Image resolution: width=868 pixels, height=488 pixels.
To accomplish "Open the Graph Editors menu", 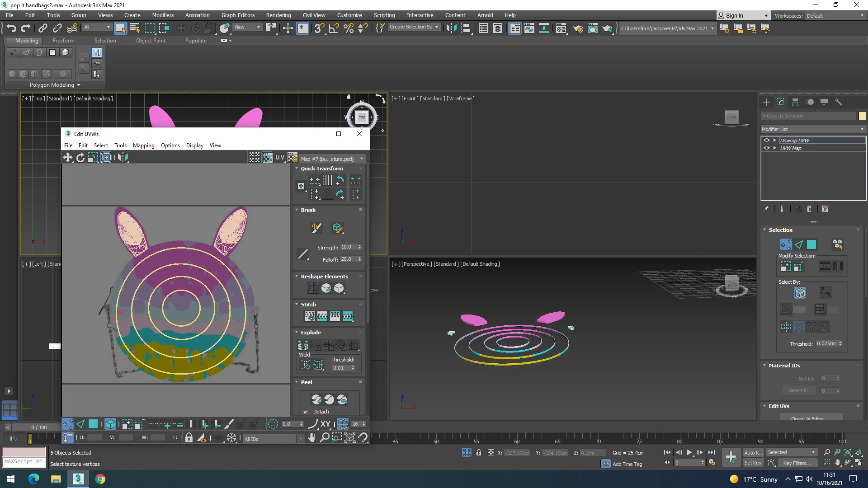I will tap(238, 15).
